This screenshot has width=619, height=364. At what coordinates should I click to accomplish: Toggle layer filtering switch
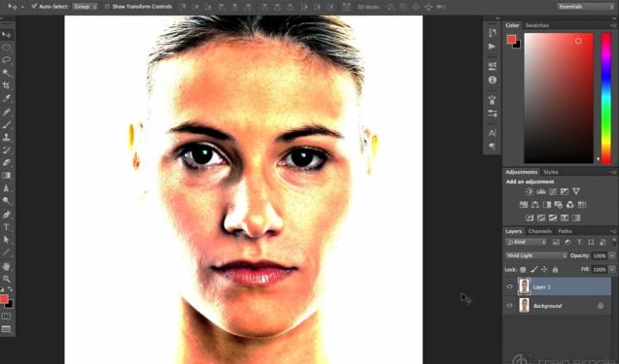point(614,242)
